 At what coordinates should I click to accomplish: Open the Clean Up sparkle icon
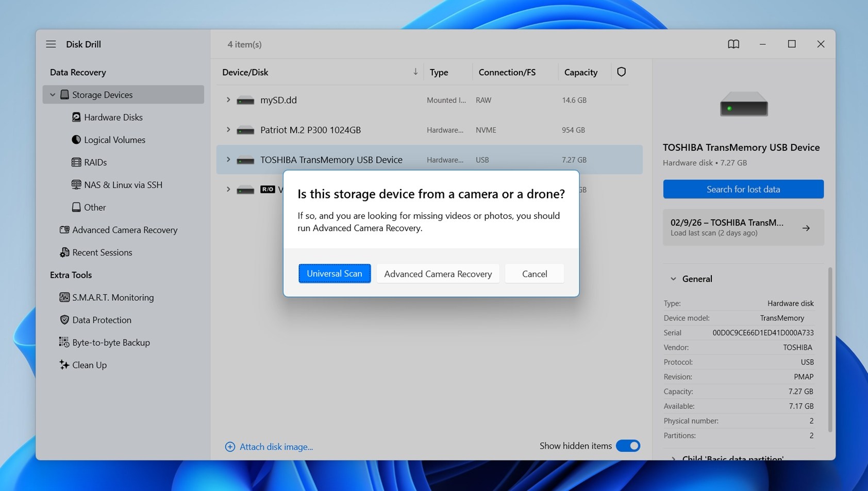(64, 365)
